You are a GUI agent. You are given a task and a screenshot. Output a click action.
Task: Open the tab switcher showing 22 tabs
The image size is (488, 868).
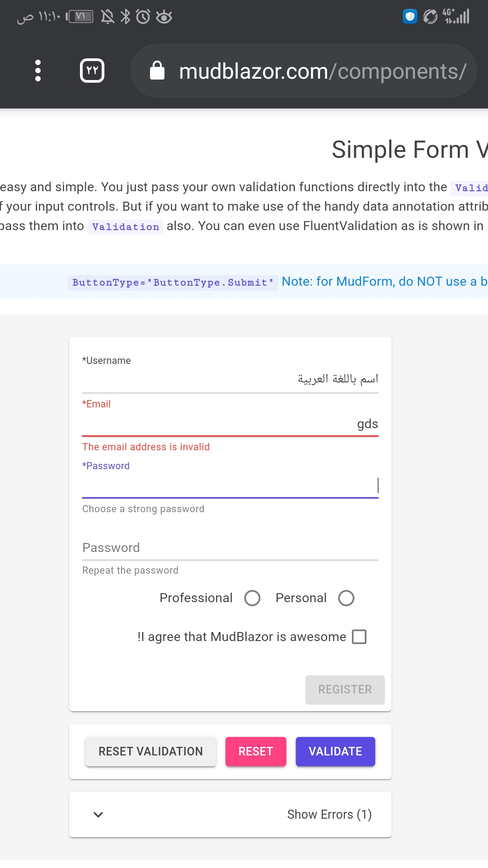coord(92,70)
